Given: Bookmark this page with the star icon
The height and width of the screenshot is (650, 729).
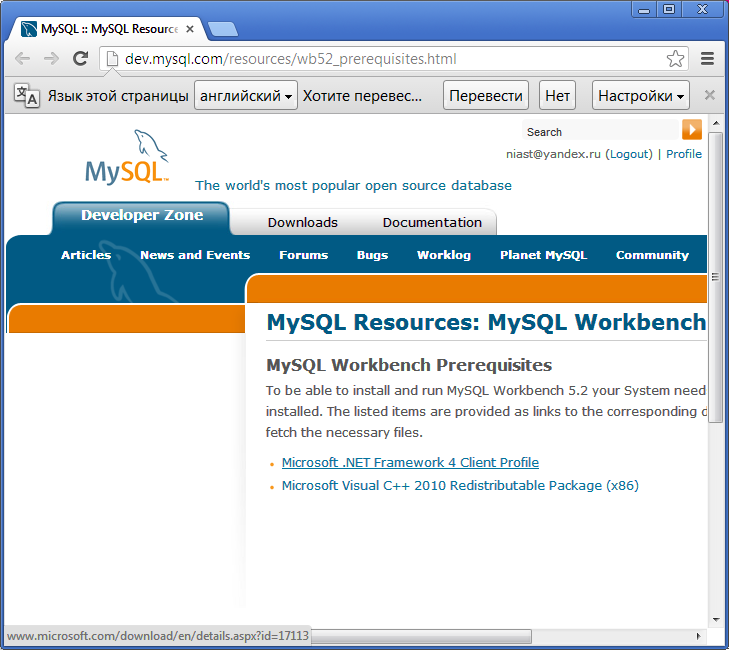Looking at the screenshot, I should pyautogui.click(x=675, y=59).
